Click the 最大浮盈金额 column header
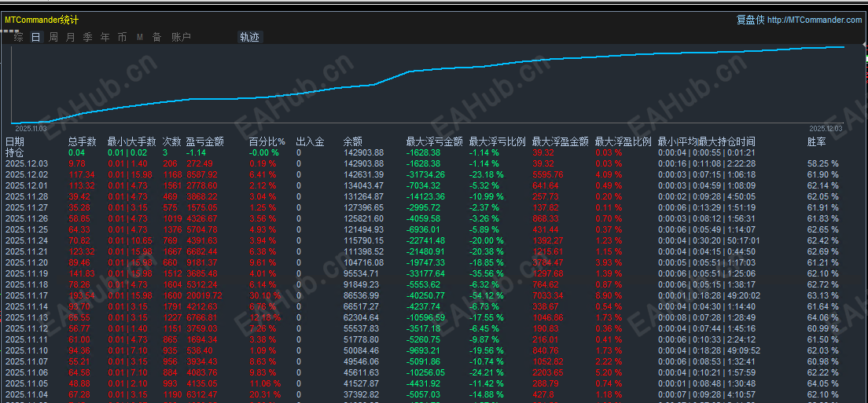Screen dimensions: 868x403 pos(561,142)
